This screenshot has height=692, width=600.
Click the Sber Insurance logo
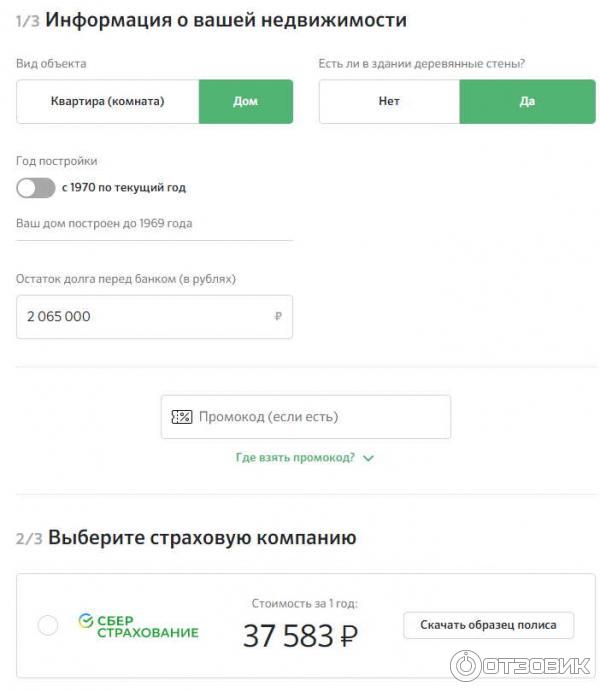[x=138, y=626]
